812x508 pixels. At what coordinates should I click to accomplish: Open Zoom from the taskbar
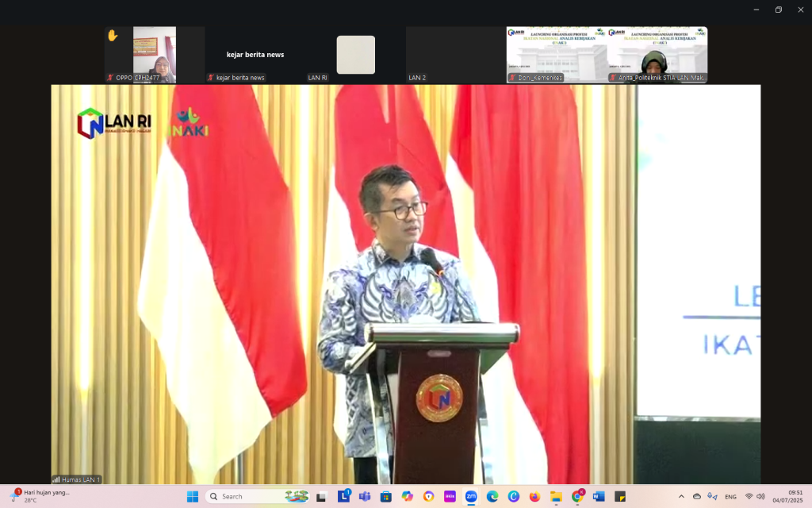point(471,497)
